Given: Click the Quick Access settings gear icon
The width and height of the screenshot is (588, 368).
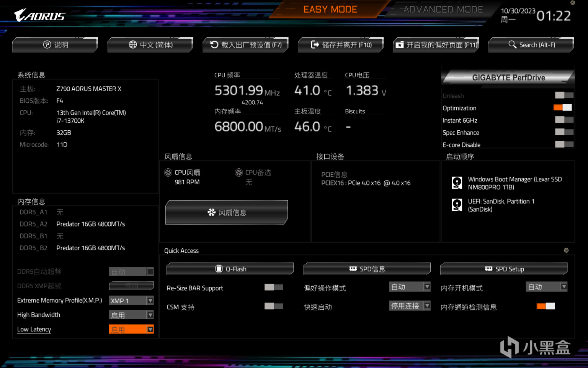Looking at the screenshot, I should (566, 250).
